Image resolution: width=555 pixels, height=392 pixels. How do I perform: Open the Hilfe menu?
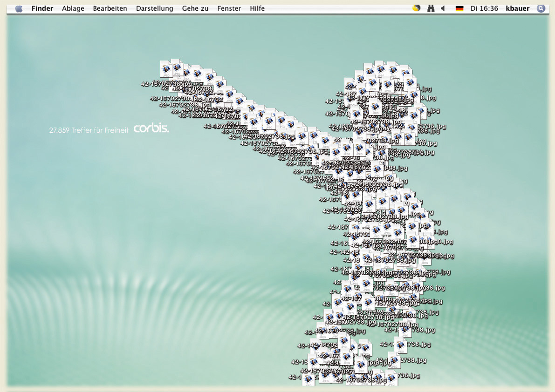pyautogui.click(x=257, y=8)
